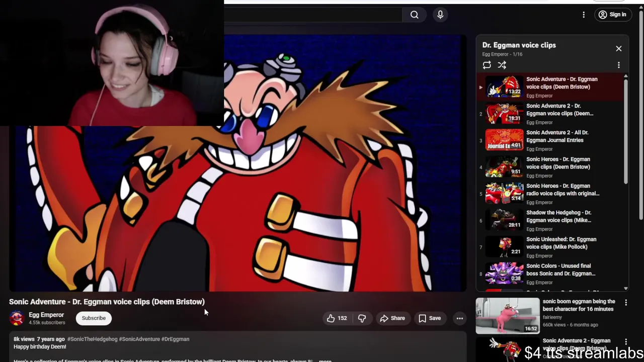Click the fairieemy channel name
644x362 pixels.
[552, 317]
